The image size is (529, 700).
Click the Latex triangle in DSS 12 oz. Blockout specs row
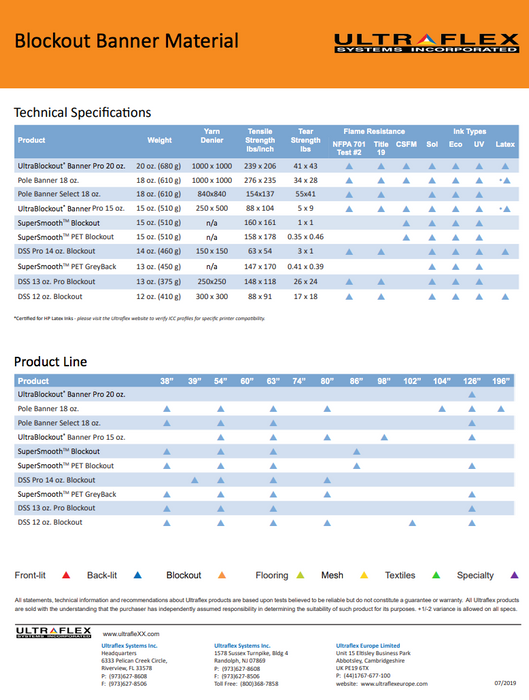[x=505, y=296]
